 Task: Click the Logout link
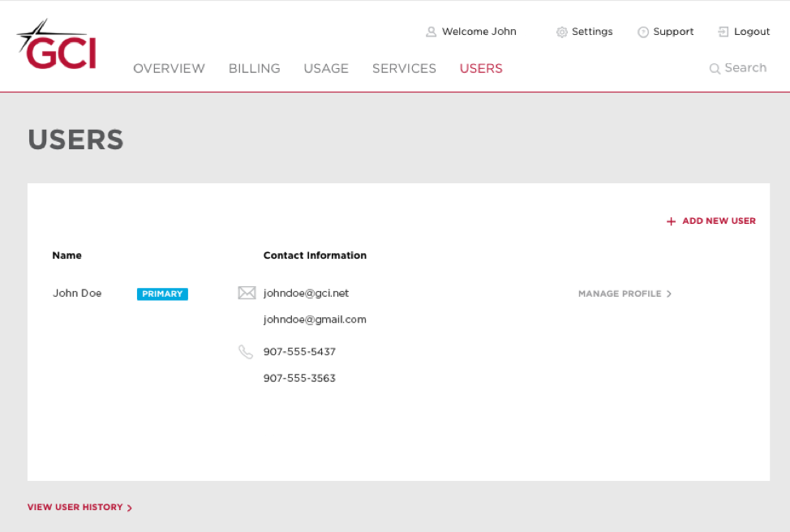tap(752, 32)
